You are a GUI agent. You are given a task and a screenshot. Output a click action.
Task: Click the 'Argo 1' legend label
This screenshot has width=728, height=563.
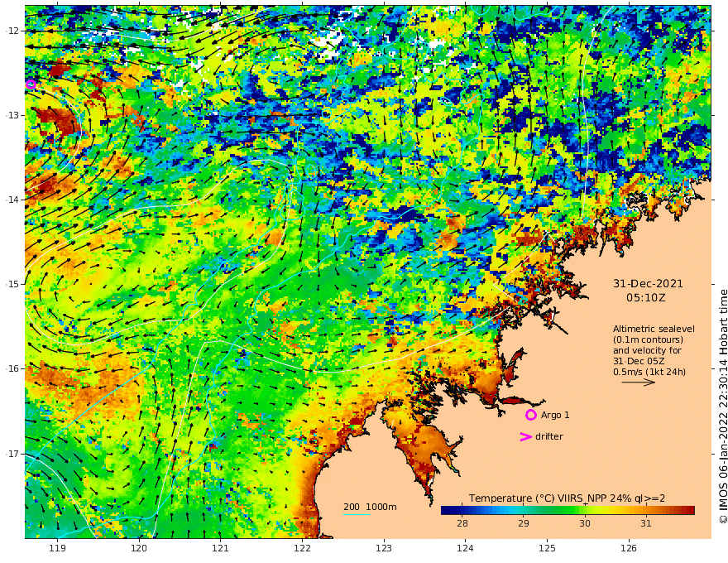pyautogui.click(x=555, y=415)
